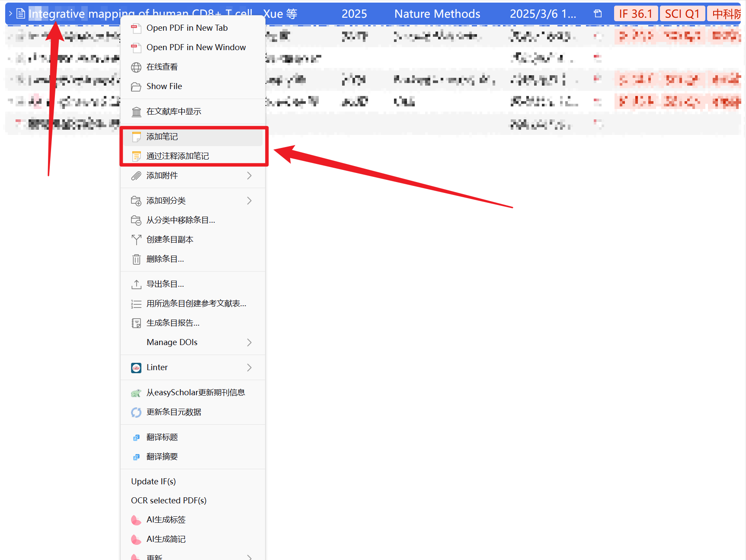Expand the 添加附件 submenu arrow
746x560 pixels.
coord(249,176)
